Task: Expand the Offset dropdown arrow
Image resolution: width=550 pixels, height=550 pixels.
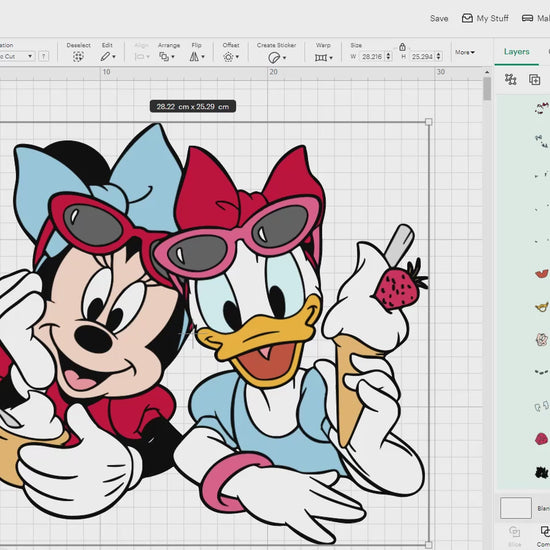Action: click(237, 57)
